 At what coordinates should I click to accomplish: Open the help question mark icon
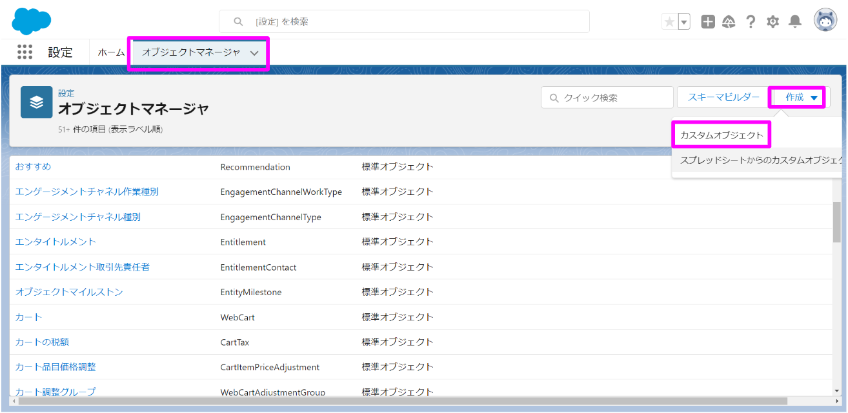click(750, 22)
